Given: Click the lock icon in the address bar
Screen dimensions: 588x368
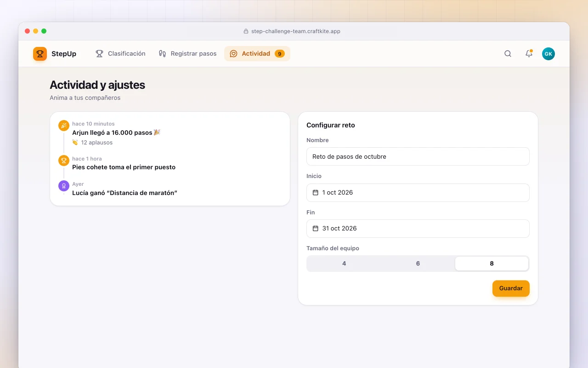Looking at the screenshot, I should tap(246, 31).
